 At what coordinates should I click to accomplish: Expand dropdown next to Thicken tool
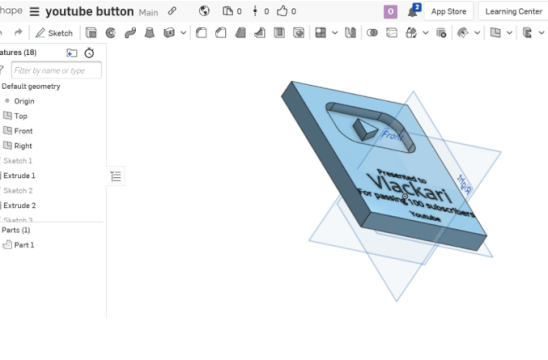[x=183, y=33]
